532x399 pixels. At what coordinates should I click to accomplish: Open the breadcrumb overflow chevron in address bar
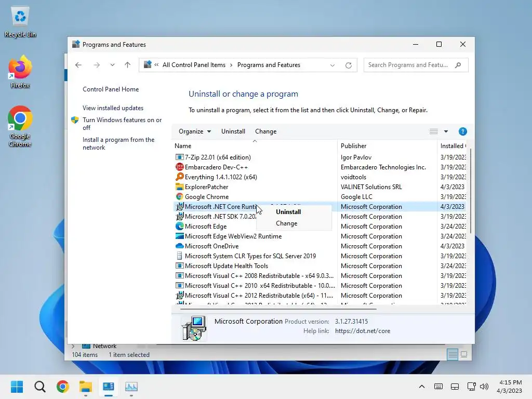pos(156,65)
